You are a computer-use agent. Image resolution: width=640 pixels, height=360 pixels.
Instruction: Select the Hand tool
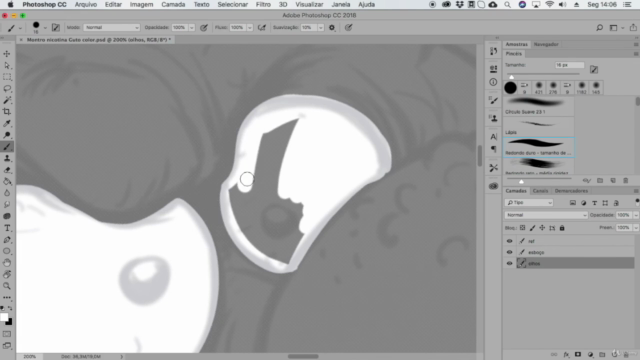(x=7, y=263)
